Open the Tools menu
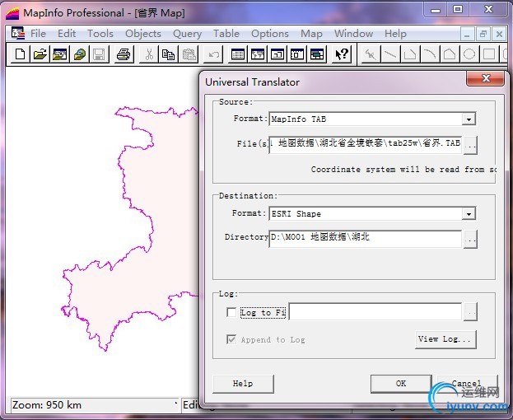513x420 pixels. click(100, 34)
